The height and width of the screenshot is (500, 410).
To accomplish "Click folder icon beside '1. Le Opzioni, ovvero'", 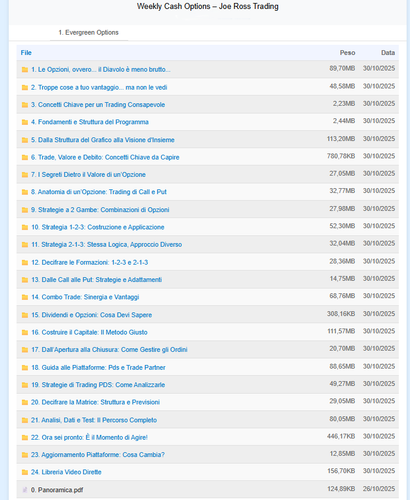I will (x=25, y=70).
